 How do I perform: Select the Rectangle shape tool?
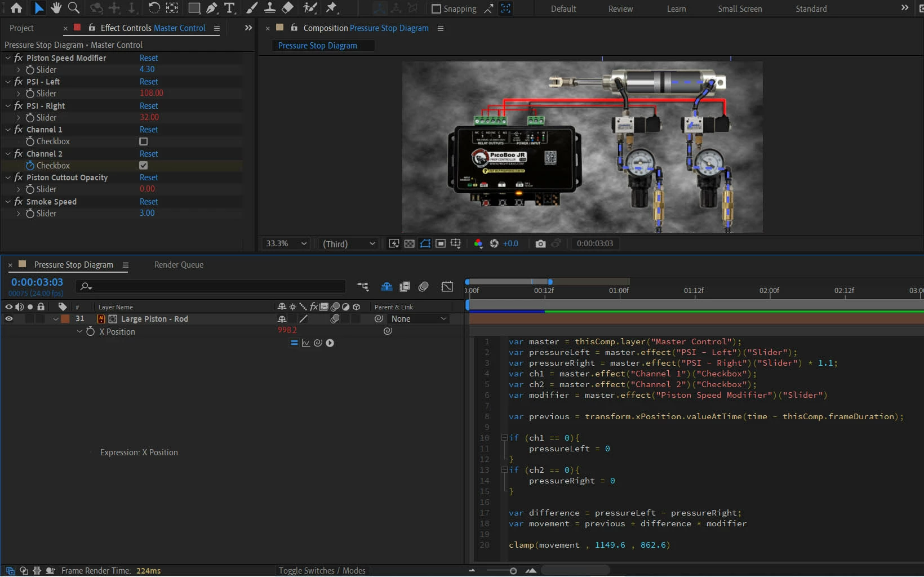click(194, 8)
